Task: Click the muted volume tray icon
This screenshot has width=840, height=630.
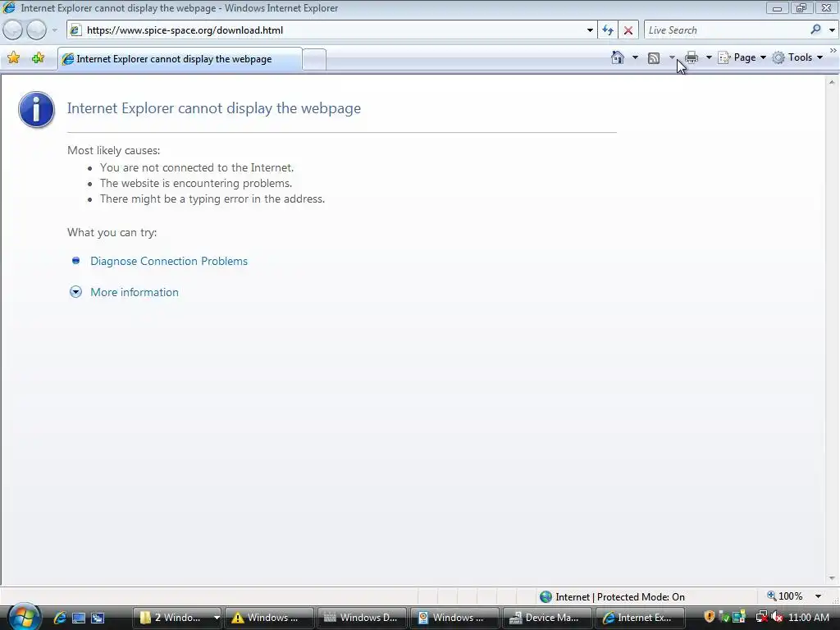Action: point(777,618)
